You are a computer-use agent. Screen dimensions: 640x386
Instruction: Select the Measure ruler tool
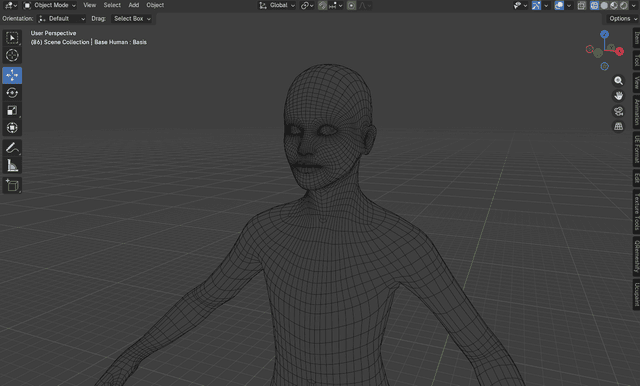tap(12, 166)
